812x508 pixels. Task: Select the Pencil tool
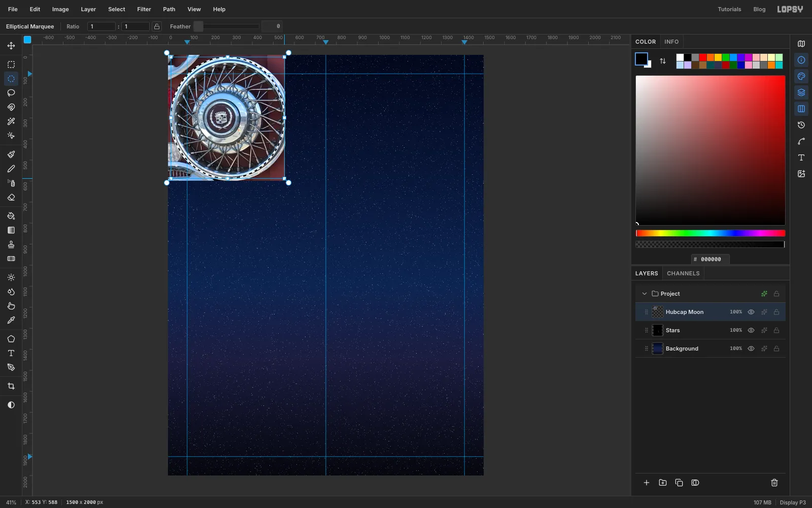(11, 169)
